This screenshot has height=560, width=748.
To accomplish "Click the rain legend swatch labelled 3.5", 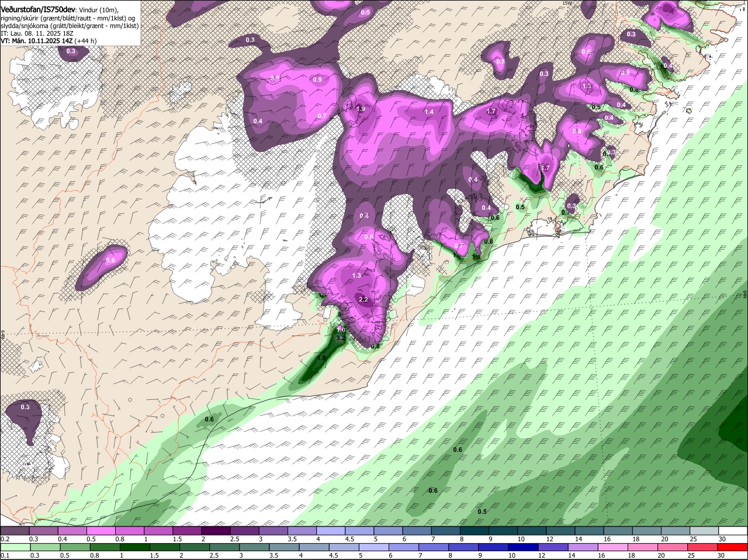I will click(284, 547).
